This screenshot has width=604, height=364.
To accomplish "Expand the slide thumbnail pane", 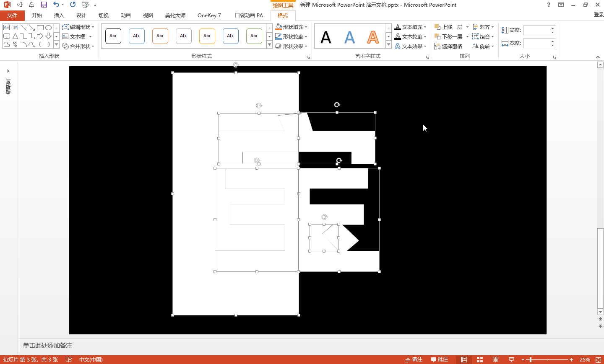I will pyautogui.click(x=8, y=71).
